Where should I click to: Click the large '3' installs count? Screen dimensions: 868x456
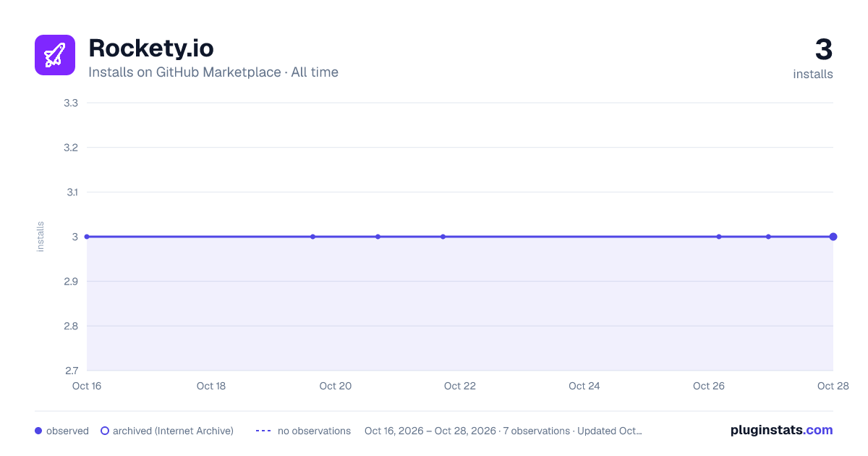824,50
